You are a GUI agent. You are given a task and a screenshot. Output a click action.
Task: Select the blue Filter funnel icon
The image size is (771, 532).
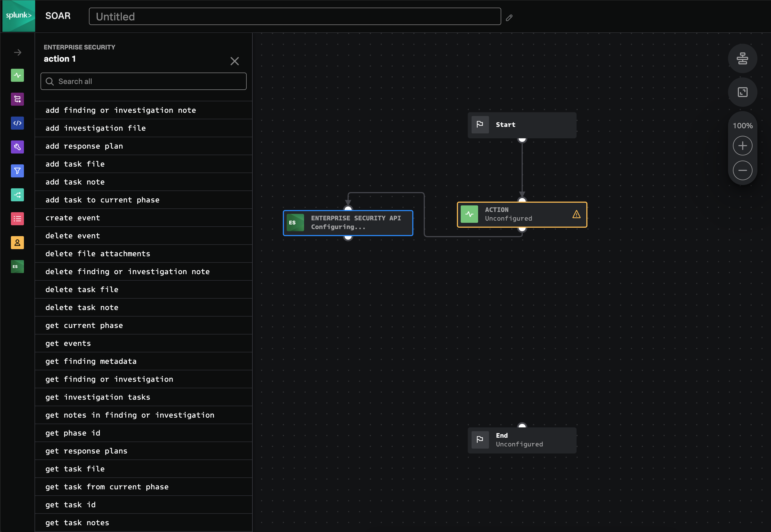pos(17,171)
